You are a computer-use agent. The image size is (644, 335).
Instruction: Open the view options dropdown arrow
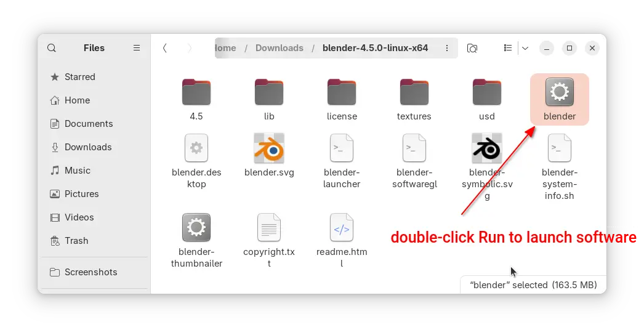pos(525,48)
